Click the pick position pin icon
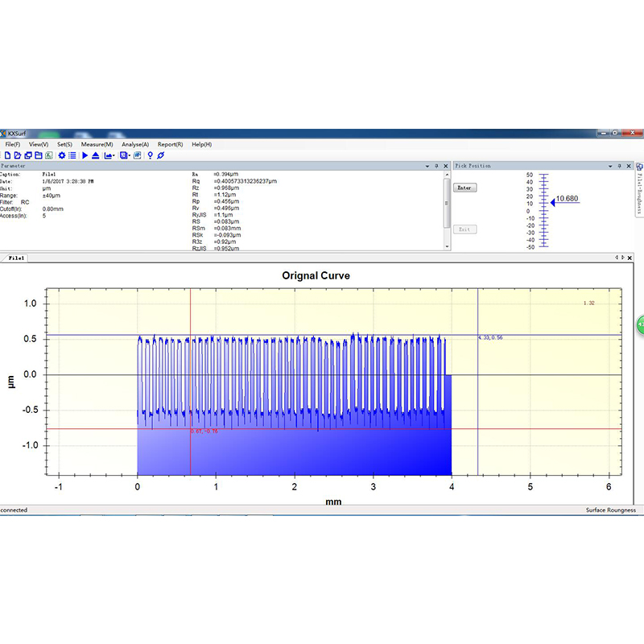This screenshot has width=644, height=644. coord(150,155)
